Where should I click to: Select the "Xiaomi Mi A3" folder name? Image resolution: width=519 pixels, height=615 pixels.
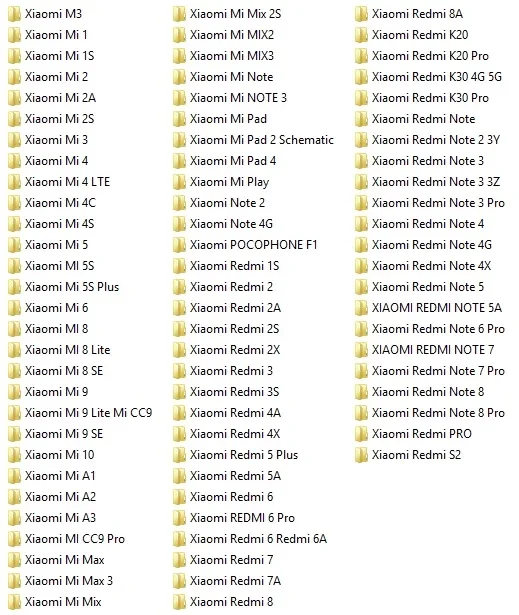pyautogui.click(x=60, y=518)
